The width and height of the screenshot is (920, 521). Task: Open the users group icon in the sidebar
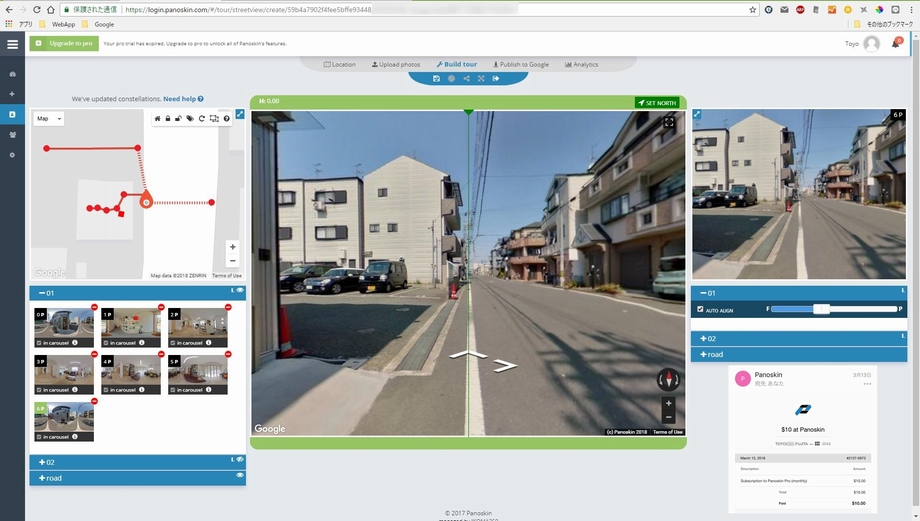[x=12, y=134]
